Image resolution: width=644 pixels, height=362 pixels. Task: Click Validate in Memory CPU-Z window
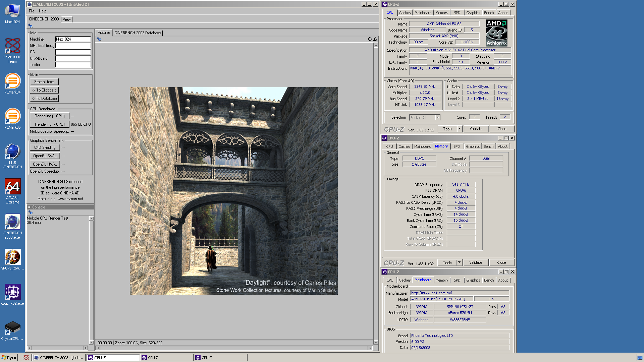(x=476, y=262)
